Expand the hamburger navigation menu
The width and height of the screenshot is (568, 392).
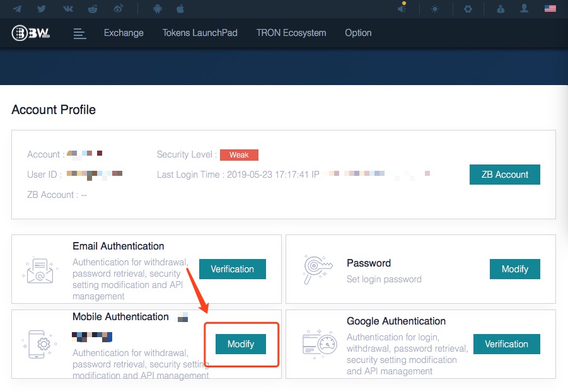click(x=79, y=33)
